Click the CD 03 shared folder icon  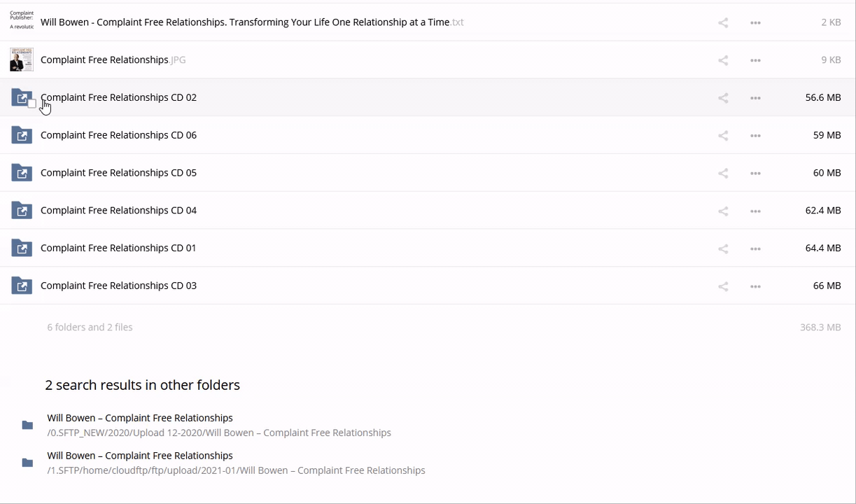tap(22, 286)
